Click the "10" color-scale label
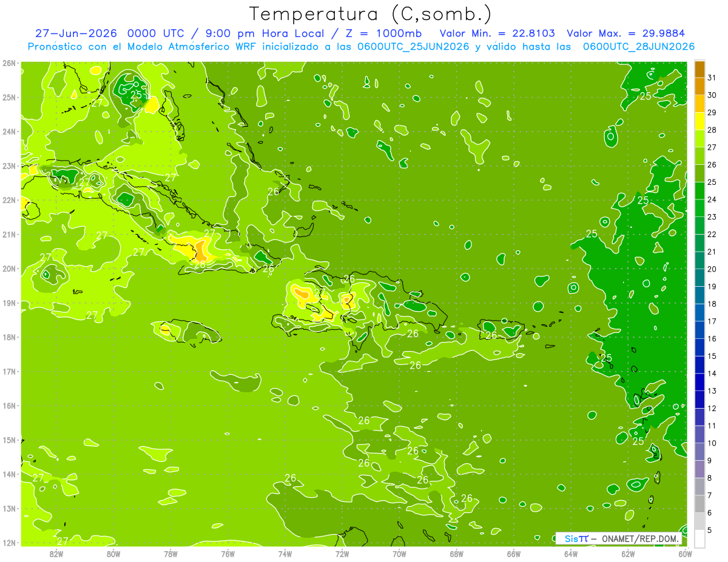 [712, 443]
